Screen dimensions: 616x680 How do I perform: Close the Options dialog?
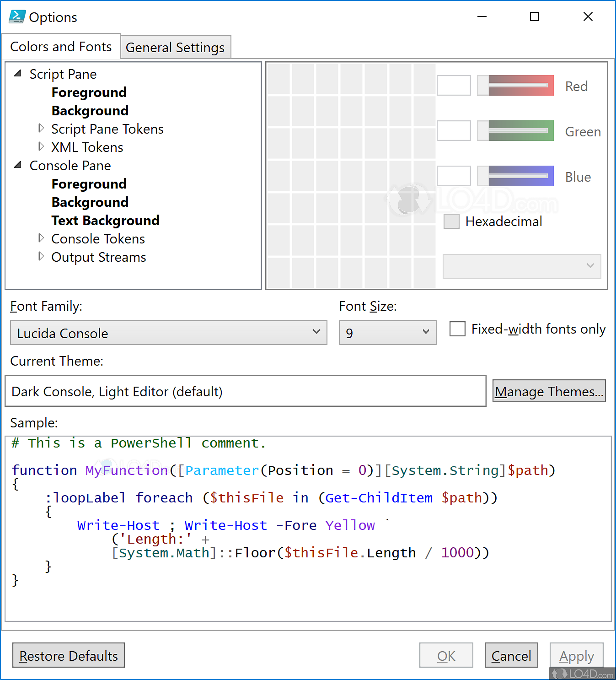pyautogui.click(x=588, y=16)
